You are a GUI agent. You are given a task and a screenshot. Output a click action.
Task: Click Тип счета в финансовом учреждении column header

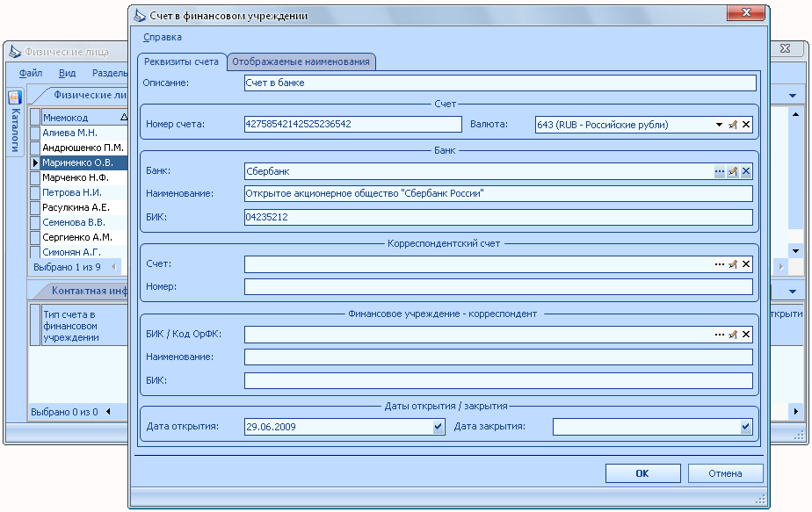click(84, 326)
